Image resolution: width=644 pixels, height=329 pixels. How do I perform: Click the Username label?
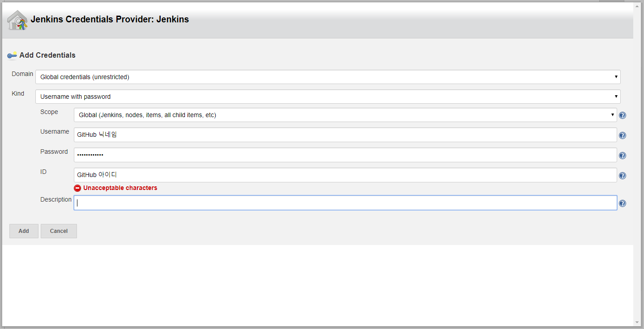click(55, 132)
